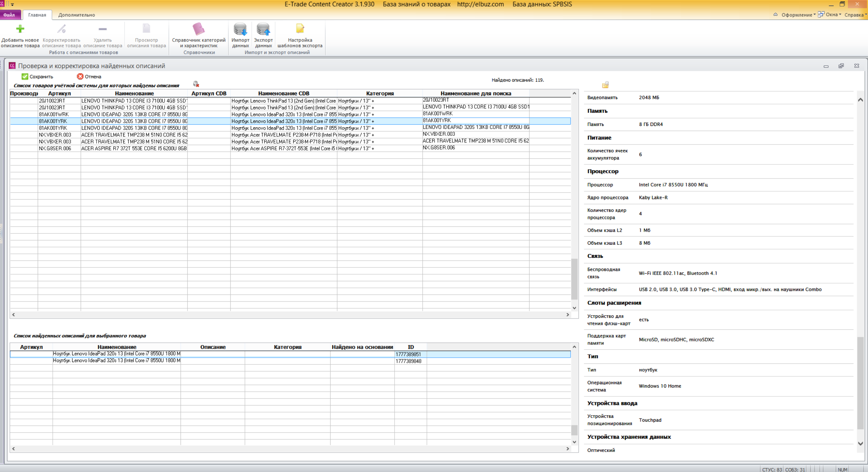The height and width of the screenshot is (472, 868).
Task: Click the Сохранить button label
Action: tap(41, 77)
